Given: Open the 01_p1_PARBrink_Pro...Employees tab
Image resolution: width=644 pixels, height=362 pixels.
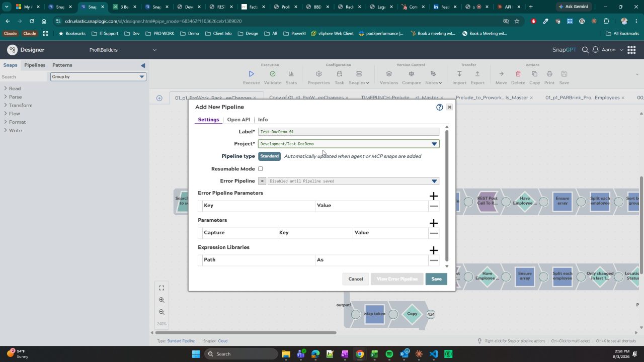Looking at the screenshot, I should point(582,98).
